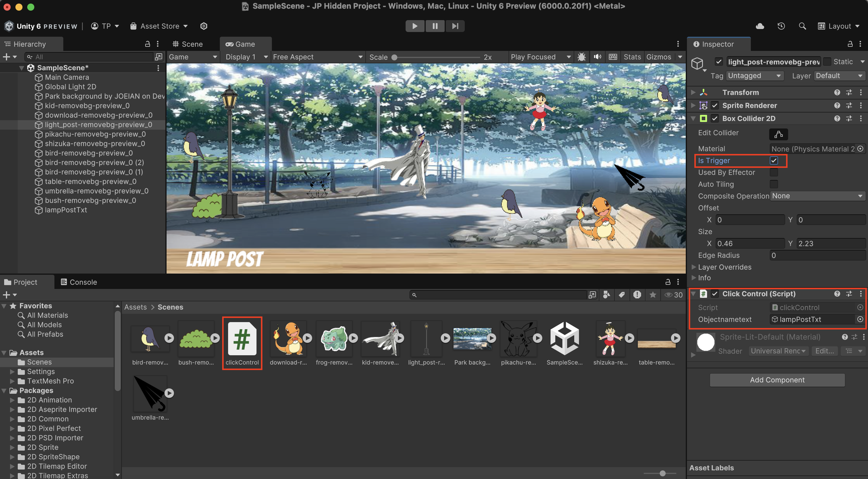Switch to the Scene tab
This screenshot has height=479, width=868.
[188, 44]
